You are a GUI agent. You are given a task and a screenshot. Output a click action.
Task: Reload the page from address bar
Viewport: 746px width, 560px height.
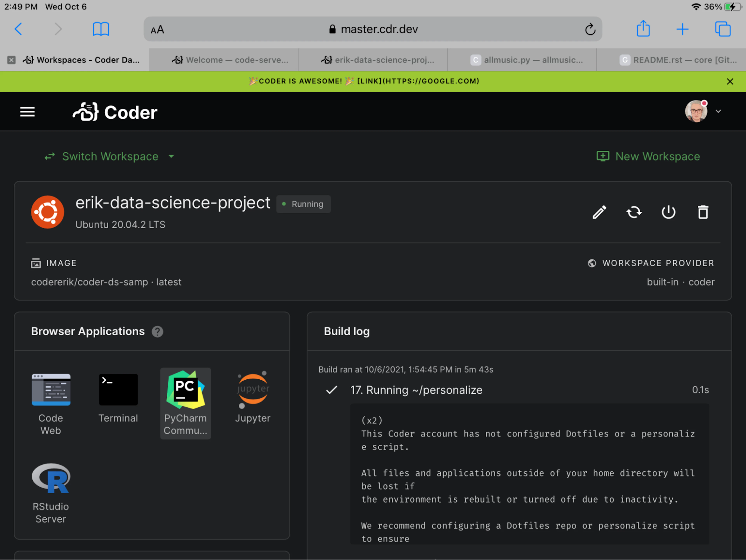590,29
